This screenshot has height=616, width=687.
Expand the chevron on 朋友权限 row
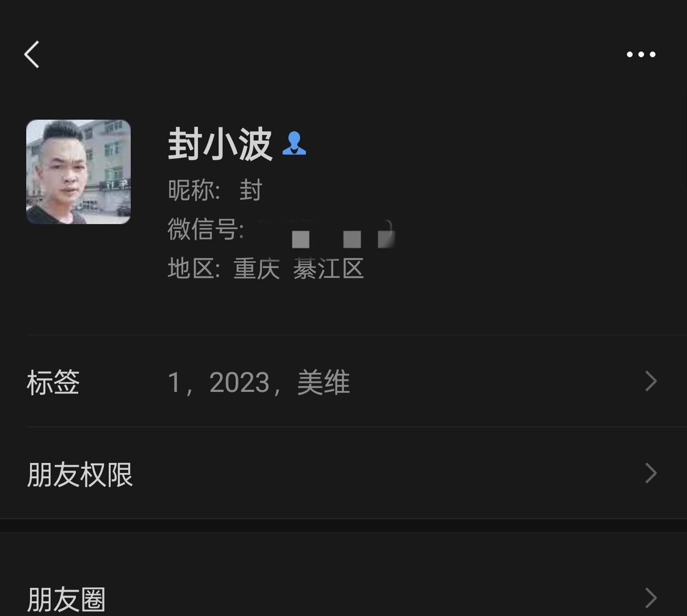pyautogui.click(x=651, y=473)
